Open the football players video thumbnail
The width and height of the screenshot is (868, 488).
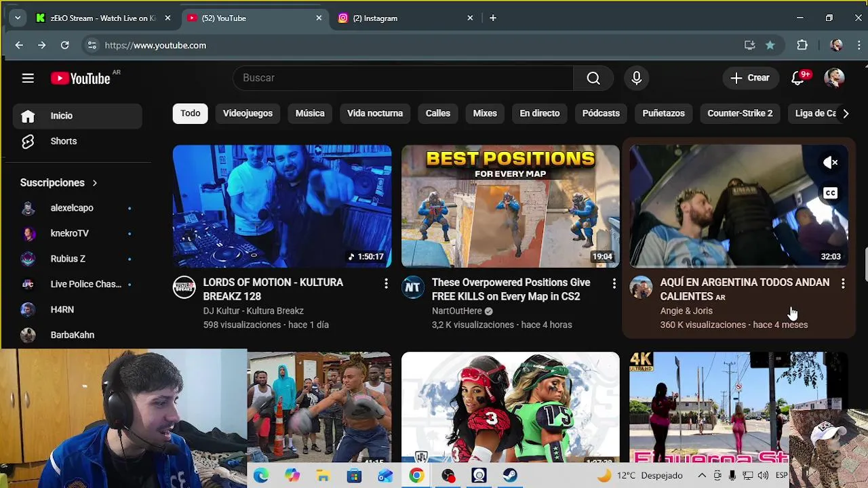510,407
